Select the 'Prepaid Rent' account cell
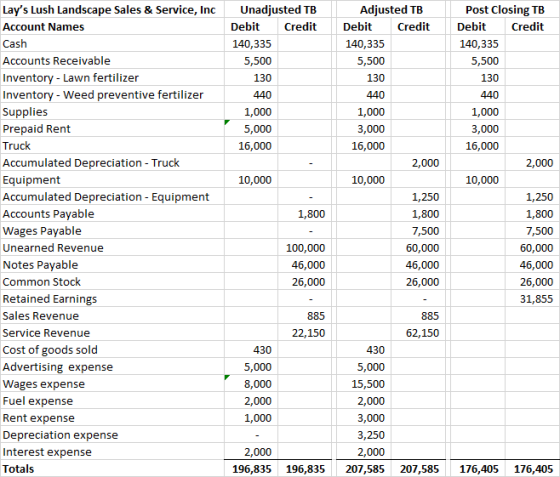Image resolution: width=560 pixels, height=477 pixels. [x=112, y=129]
